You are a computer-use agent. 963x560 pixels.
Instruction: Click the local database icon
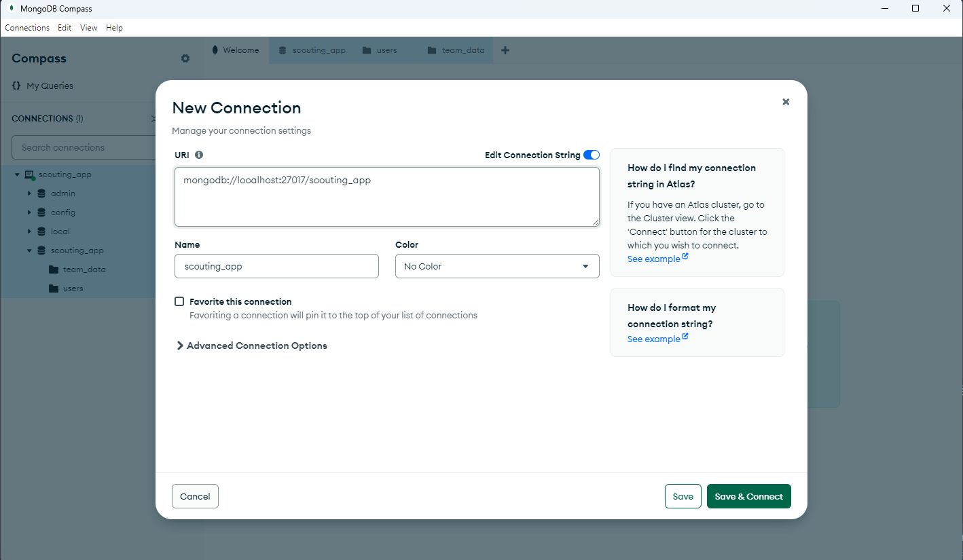41,231
